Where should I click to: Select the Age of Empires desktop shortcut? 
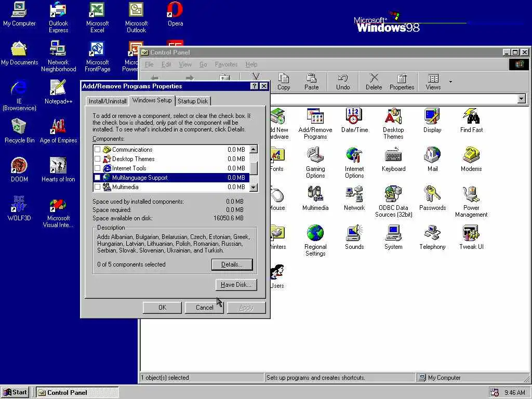pos(58,130)
